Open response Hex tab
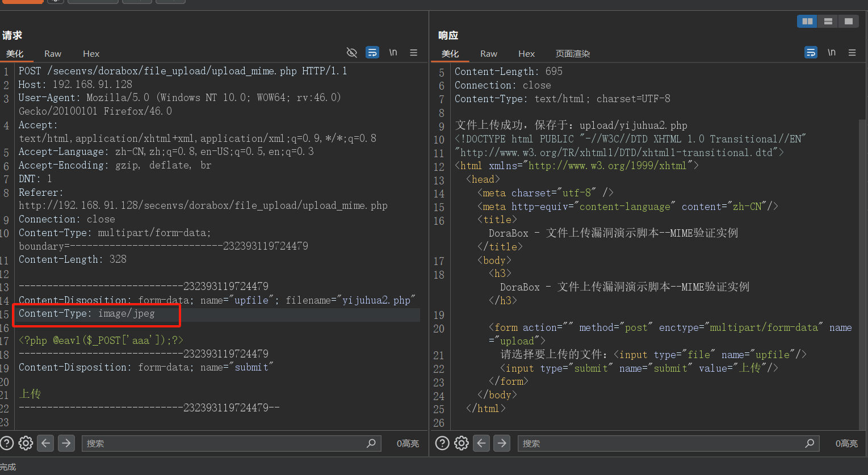Viewport: 868px width, 475px height. [526, 54]
